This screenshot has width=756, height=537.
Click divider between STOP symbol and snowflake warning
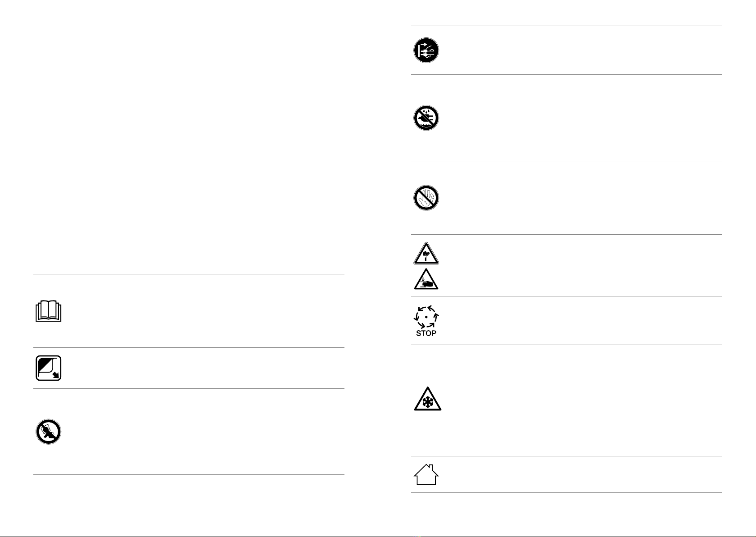click(x=567, y=345)
